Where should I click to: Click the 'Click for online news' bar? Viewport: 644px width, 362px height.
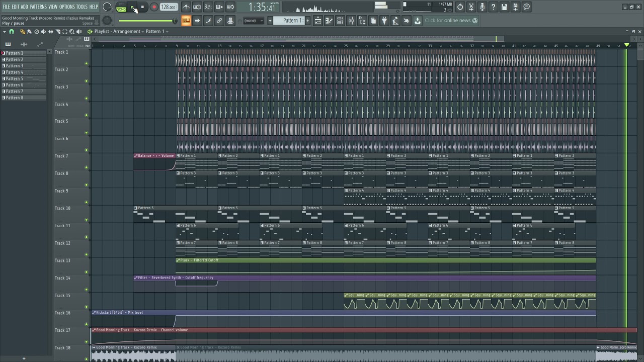tap(451, 21)
